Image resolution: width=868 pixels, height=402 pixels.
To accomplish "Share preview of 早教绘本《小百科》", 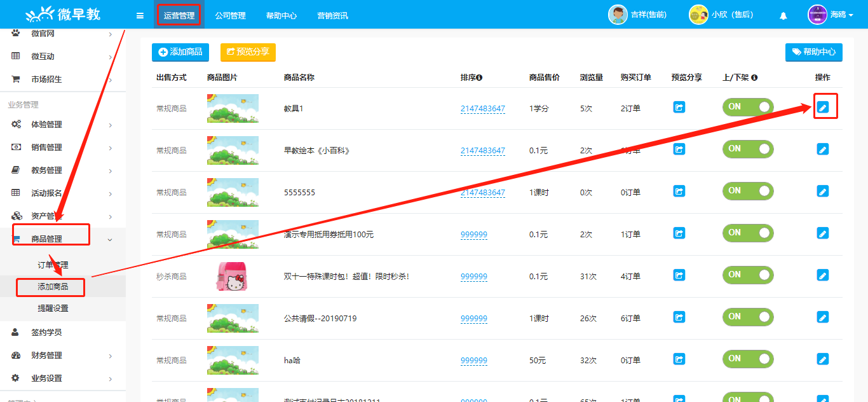I will tap(679, 149).
